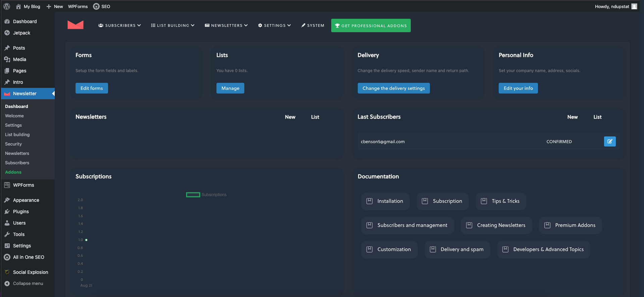
Task: Open Subscription documentation link
Action: [x=443, y=201]
